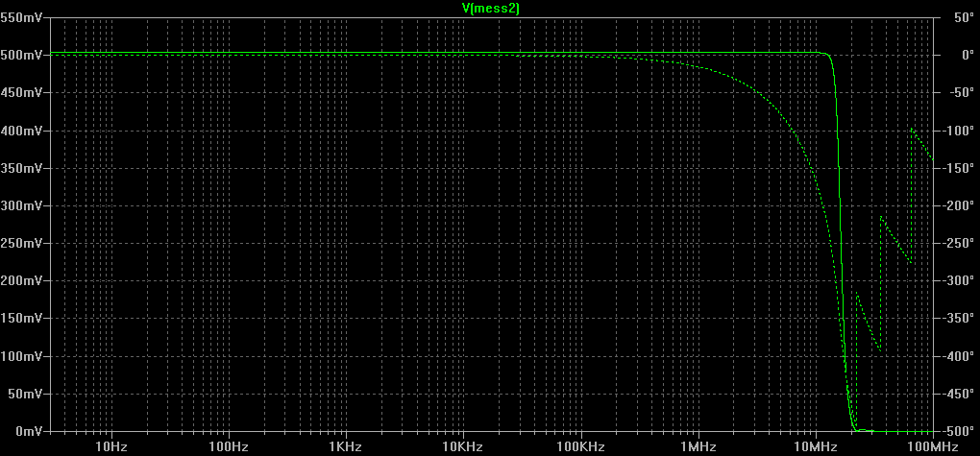980x456 pixels.
Task: Click the 1KHz frequency axis label
Action: [x=346, y=446]
